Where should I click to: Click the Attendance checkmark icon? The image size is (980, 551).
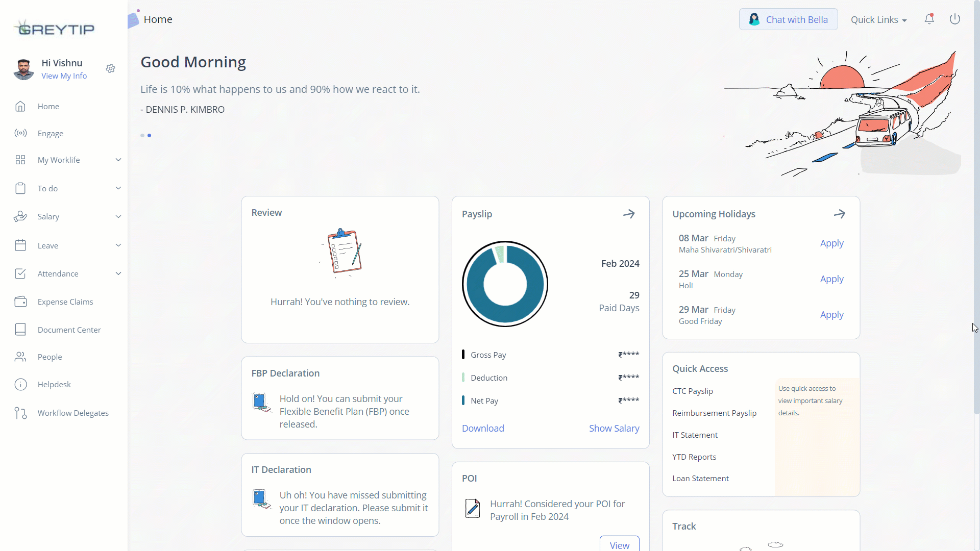coord(20,273)
